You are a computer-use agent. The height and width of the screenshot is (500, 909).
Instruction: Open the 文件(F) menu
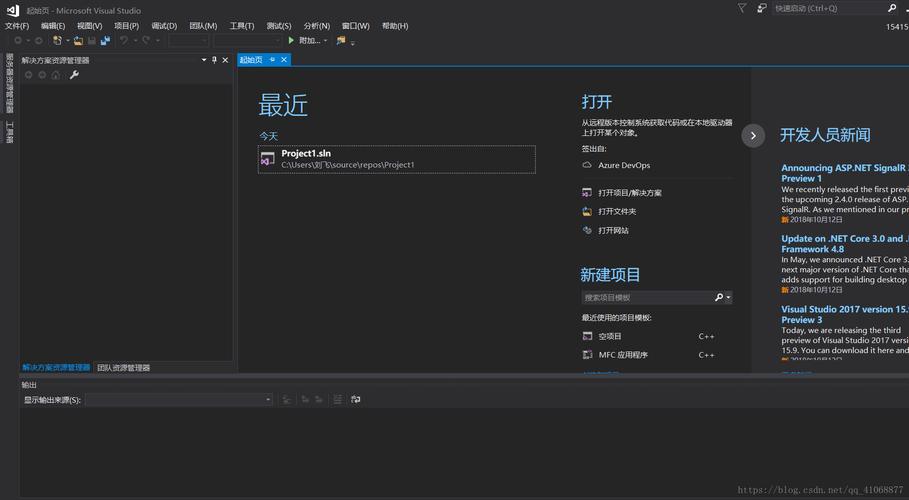[17, 26]
